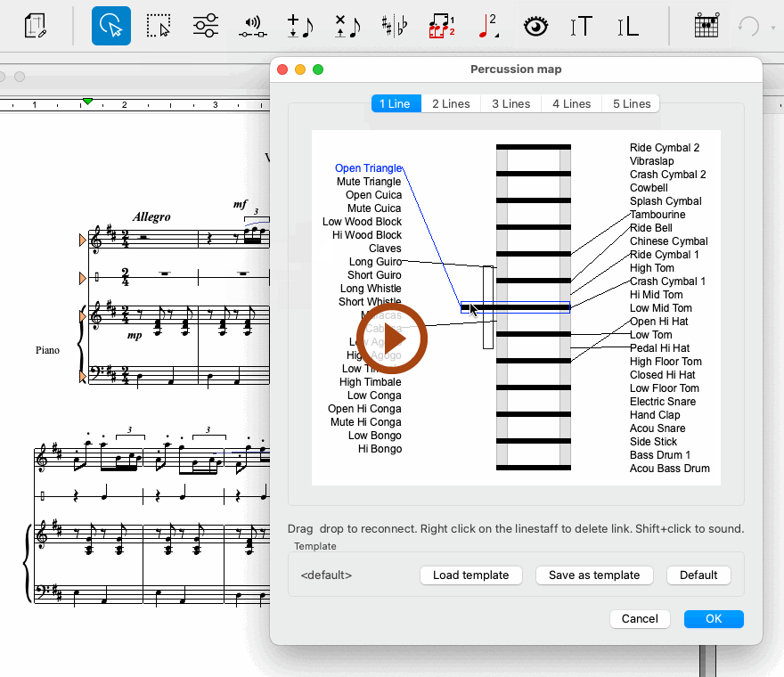This screenshot has height=677, width=784.
Task: Close the Percussion map window
Action: pos(282,69)
